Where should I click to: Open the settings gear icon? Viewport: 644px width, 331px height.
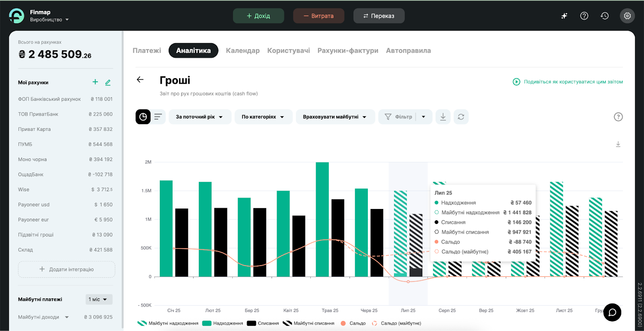coord(627,16)
